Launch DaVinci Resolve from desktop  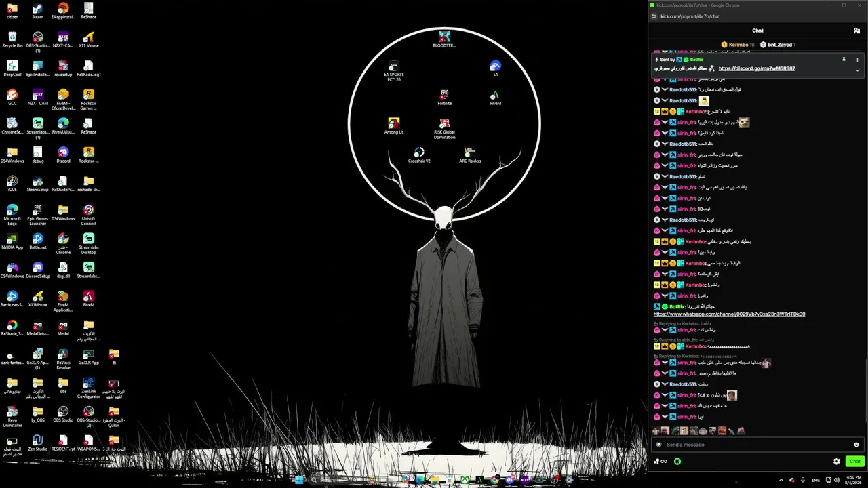point(63,359)
